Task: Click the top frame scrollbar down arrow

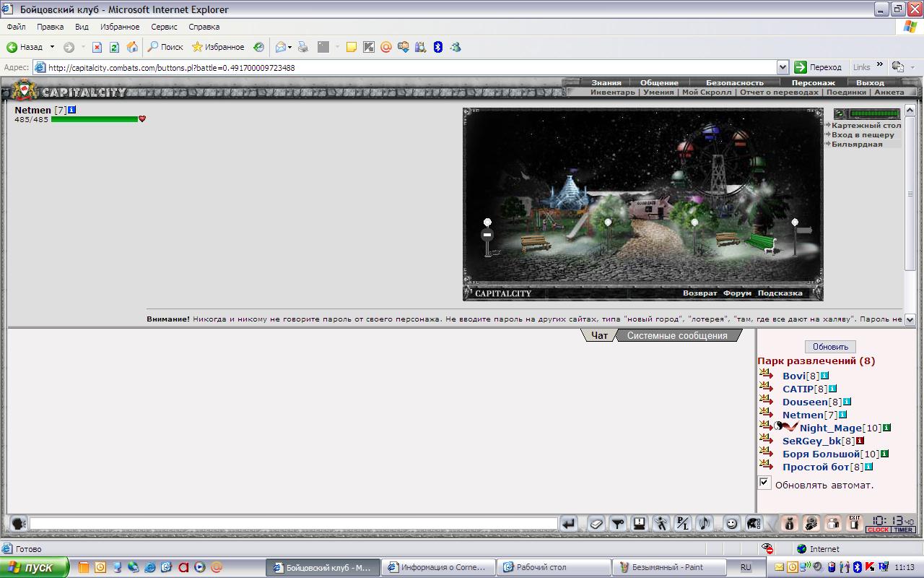Action: coord(910,319)
